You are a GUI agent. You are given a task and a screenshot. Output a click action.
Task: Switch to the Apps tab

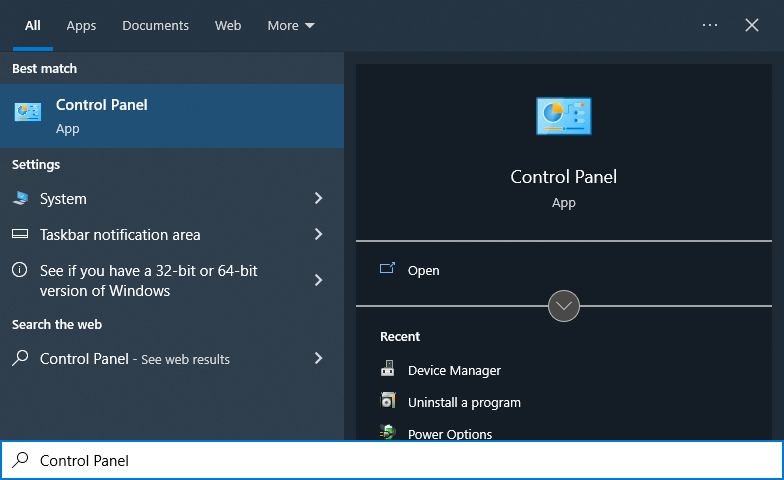coord(81,26)
